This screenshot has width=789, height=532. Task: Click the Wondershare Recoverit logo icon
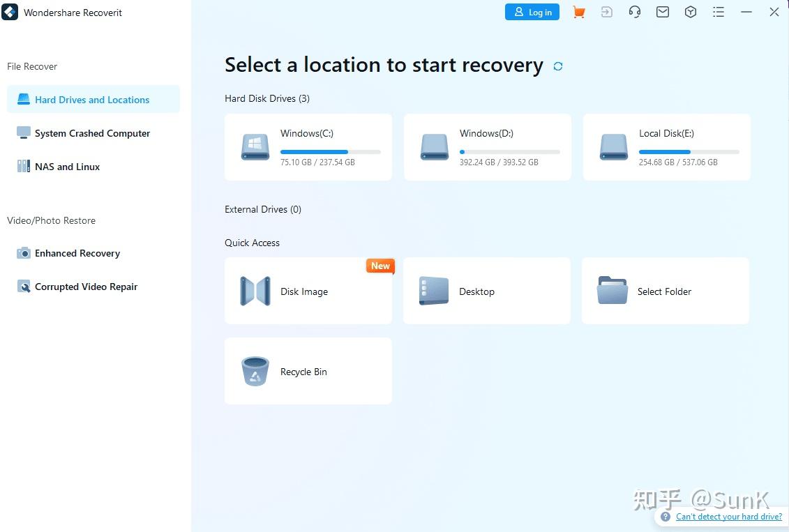coord(10,12)
